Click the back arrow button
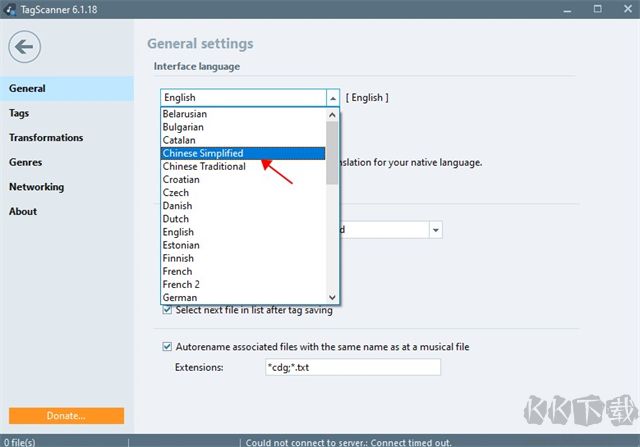This screenshot has height=447, width=640. (x=24, y=47)
